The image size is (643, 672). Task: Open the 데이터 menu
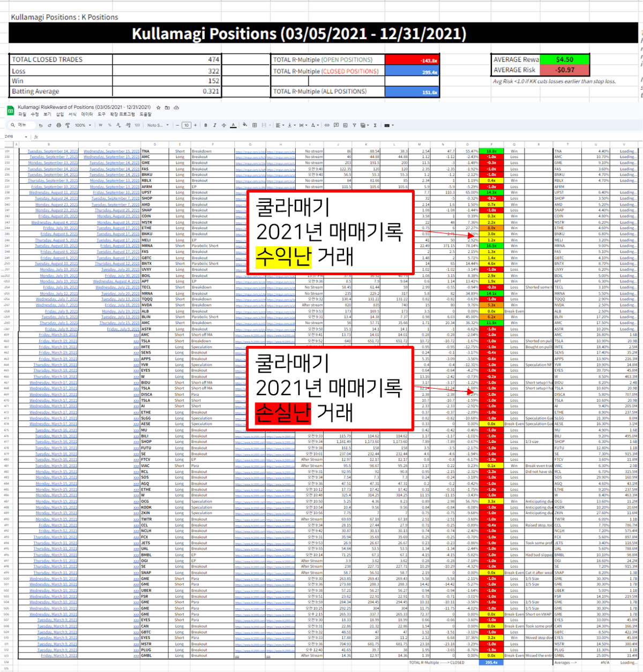(x=87, y=114)
